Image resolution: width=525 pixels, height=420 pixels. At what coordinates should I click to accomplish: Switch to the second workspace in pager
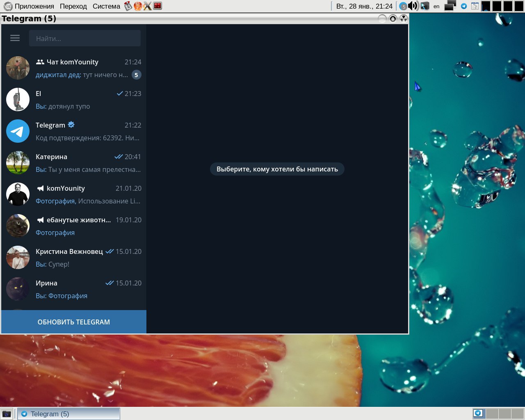click(x=492, y=413)
